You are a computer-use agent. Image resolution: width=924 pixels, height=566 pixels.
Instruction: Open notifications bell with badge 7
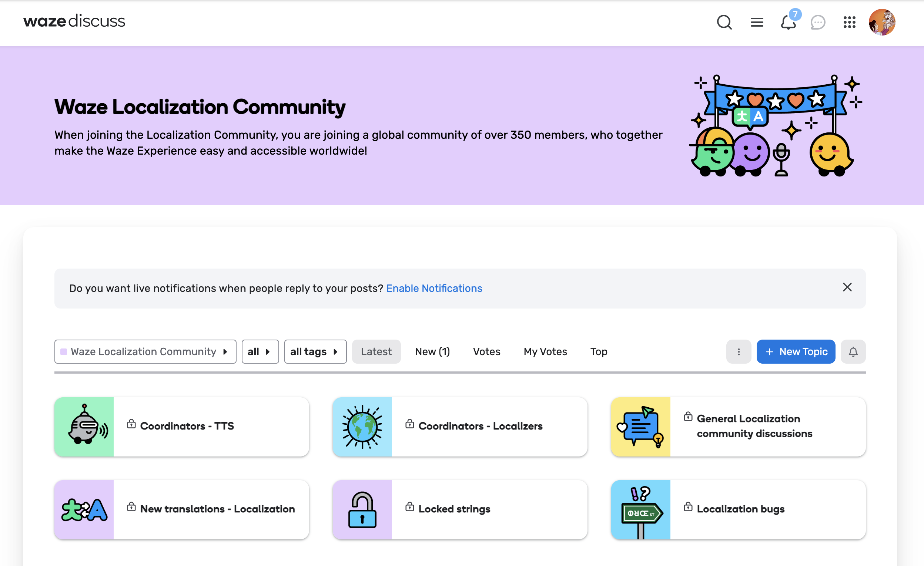pos(789,22)
